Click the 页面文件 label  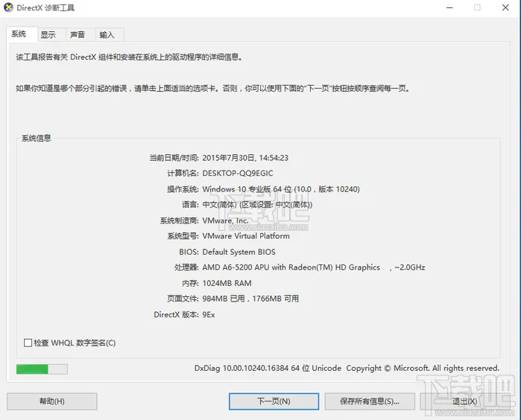[x=183, y=299]
